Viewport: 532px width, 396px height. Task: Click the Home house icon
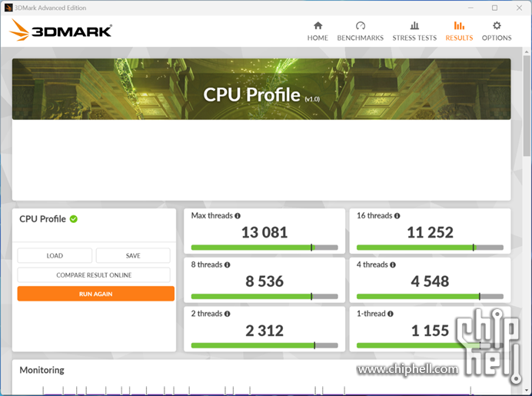(318, 25)
